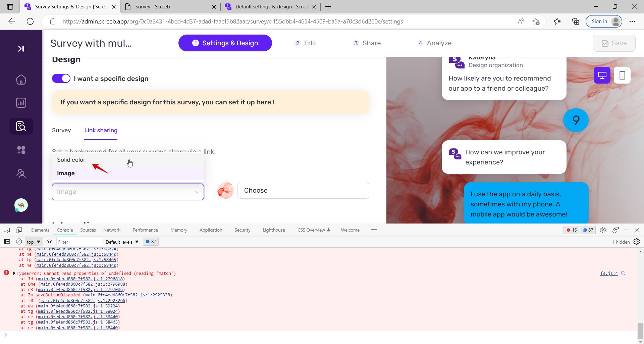Open the Home icon in the sidebar
The image size is (644, 344).
(x=21, y=80)
